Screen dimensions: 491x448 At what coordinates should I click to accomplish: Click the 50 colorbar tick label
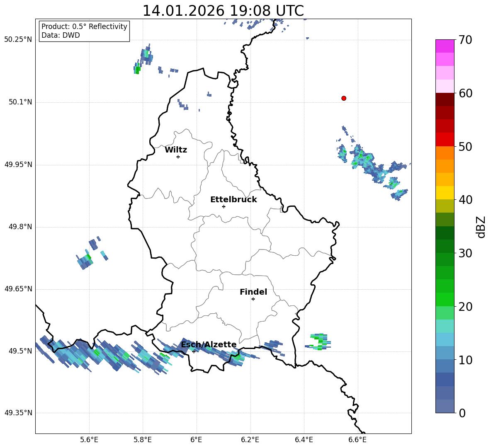[x=465, y=146]
